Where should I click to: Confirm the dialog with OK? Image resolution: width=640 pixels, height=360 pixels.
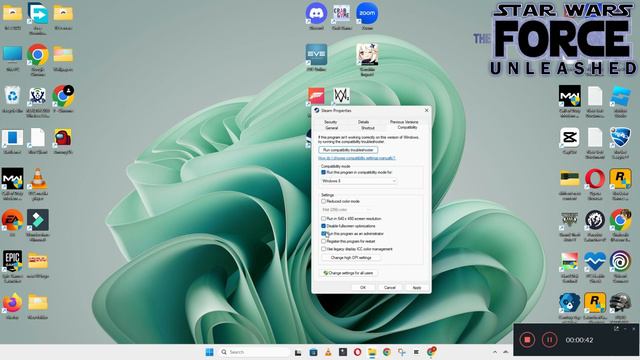coord(363,288)
